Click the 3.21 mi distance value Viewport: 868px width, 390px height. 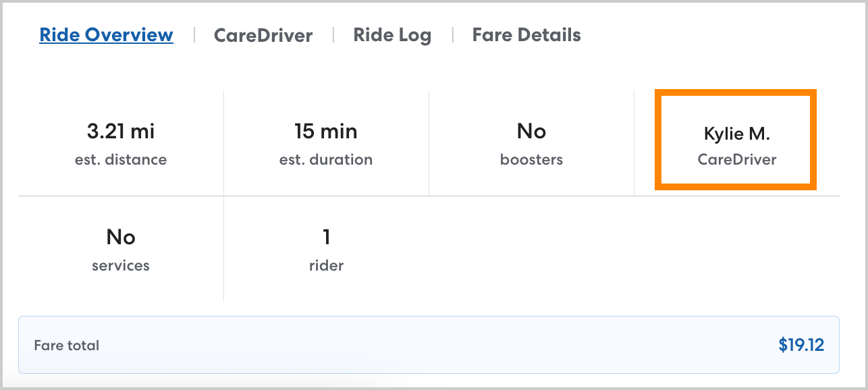[121, 131]
